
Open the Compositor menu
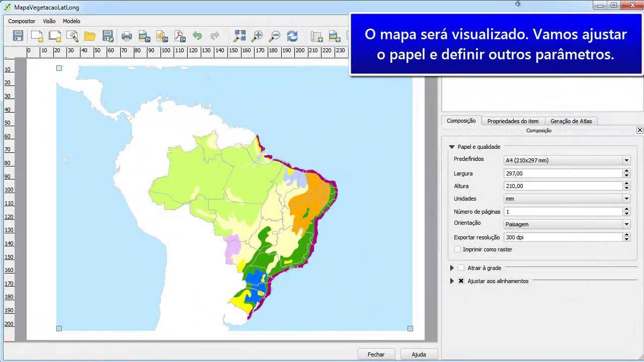[22, 21]
